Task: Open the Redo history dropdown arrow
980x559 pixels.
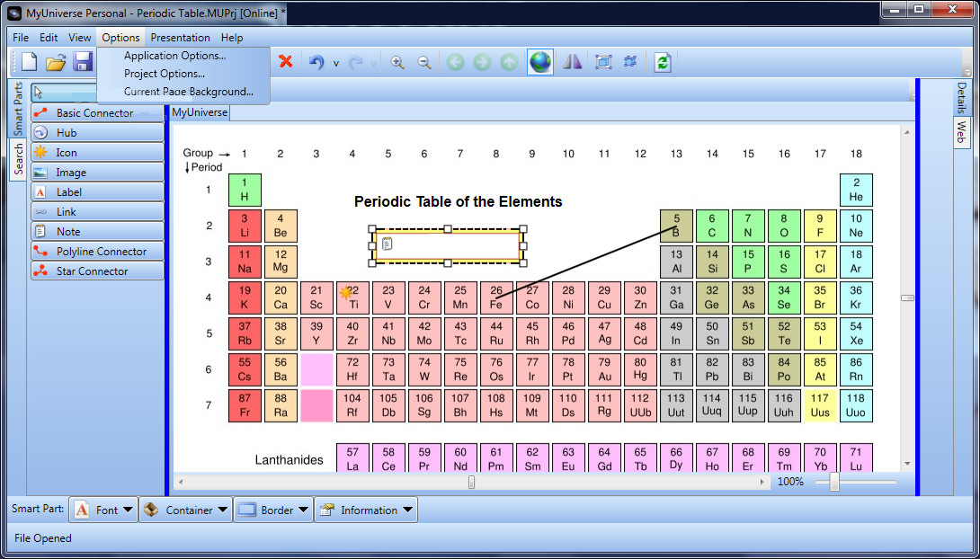Action: [x=374, y=63]
